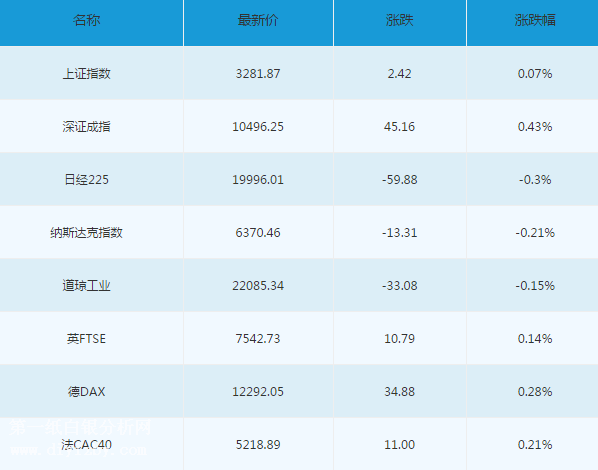Click the 22085.34 Dow Jones price
Viewport: 598px width, 470px height.
[x=258, y=285]
